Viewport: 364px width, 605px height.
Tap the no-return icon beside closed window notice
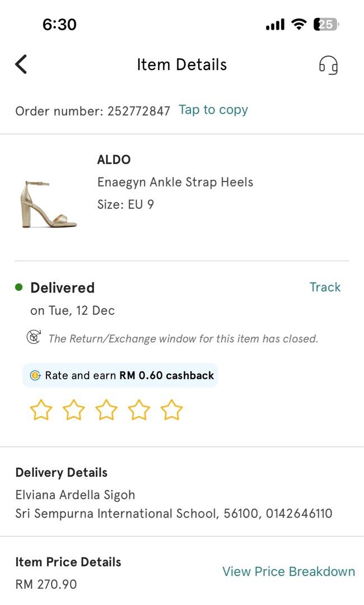pyautogui.click(x=34, y=337)
